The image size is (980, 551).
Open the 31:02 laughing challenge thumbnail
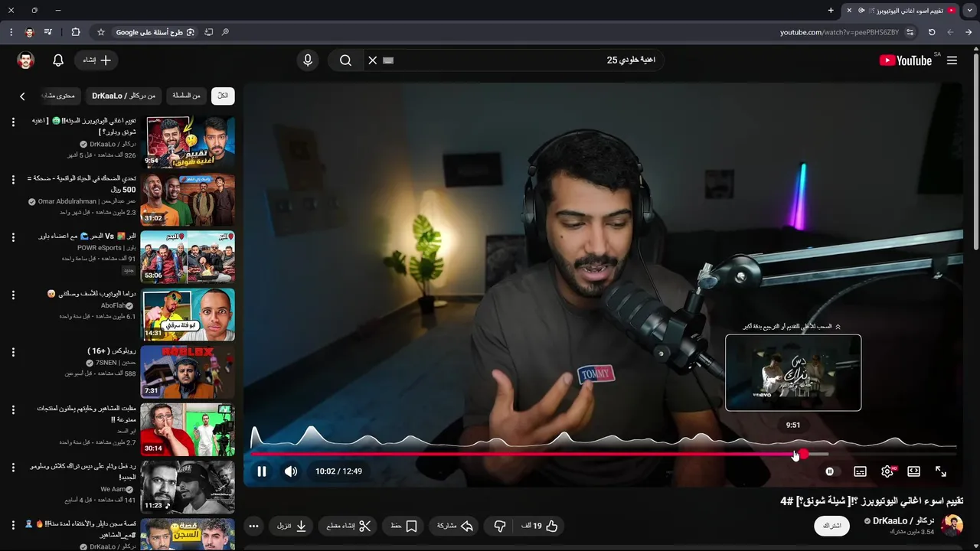pos(188,199)
